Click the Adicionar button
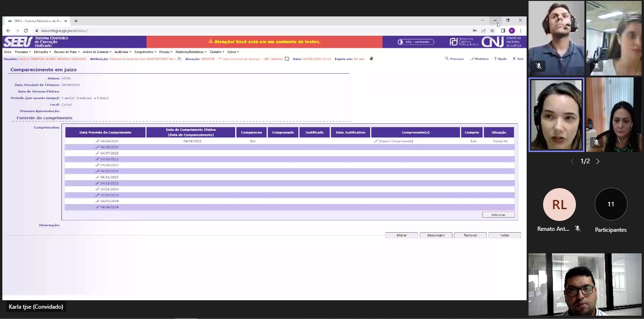644x319 pixels. click(x=498, y=215)
